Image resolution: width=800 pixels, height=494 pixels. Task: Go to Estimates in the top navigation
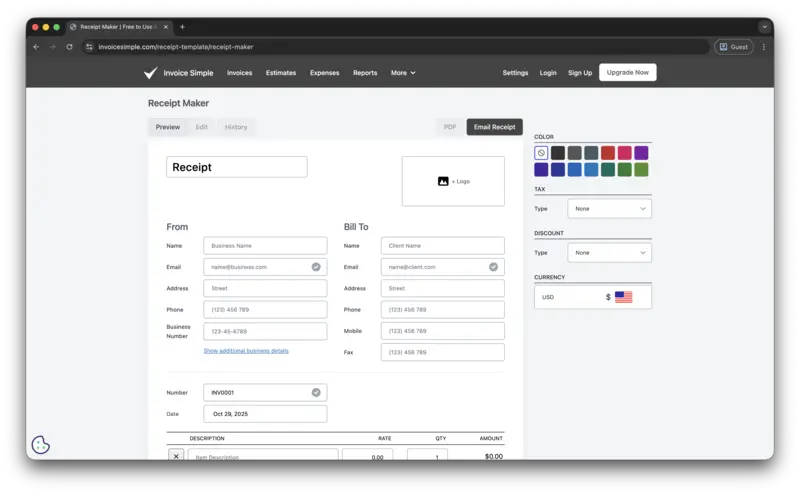pos(281,73)
